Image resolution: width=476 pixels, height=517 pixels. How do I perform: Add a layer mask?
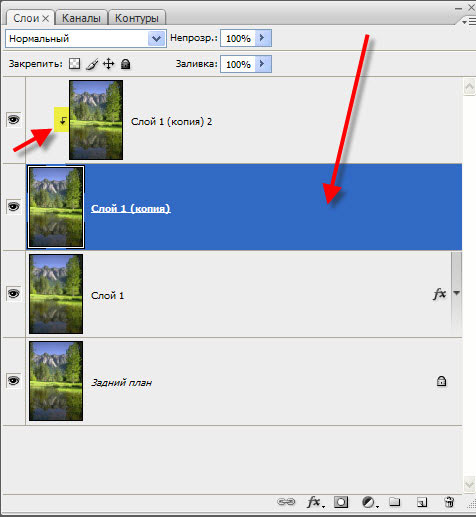tap(341, 502)
